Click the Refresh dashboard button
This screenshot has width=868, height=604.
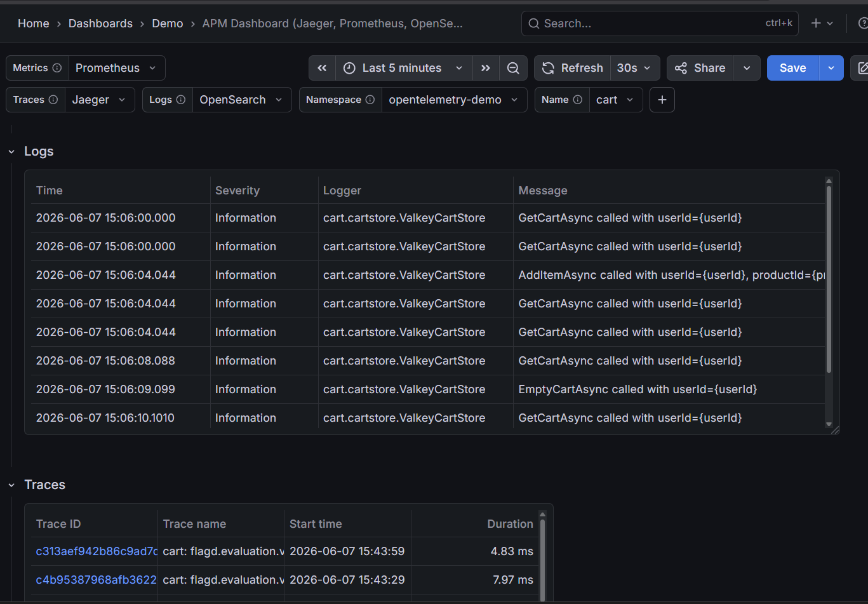coord(572,68)
